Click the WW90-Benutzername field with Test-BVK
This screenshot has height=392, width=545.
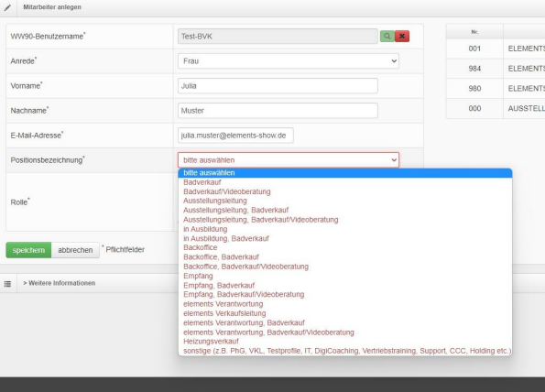coord(278,37)
